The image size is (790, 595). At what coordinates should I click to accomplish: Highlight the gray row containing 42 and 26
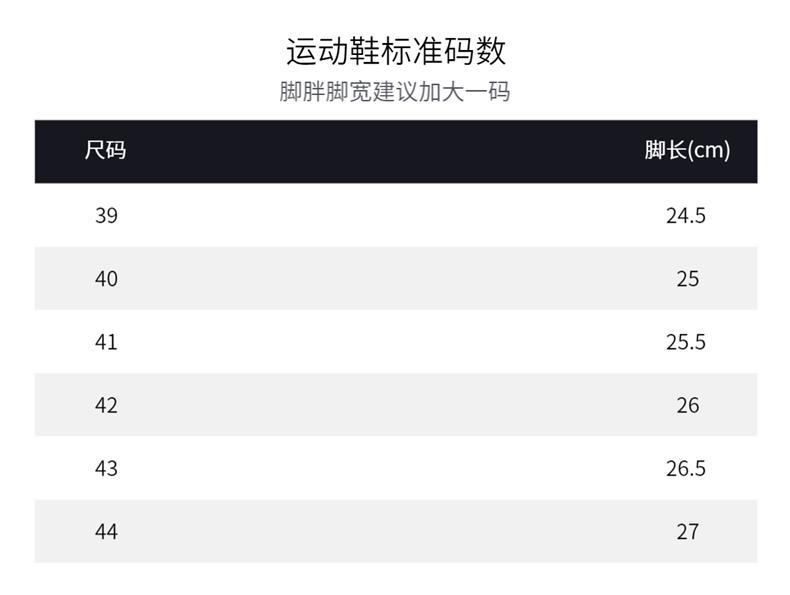coord(396,405)
